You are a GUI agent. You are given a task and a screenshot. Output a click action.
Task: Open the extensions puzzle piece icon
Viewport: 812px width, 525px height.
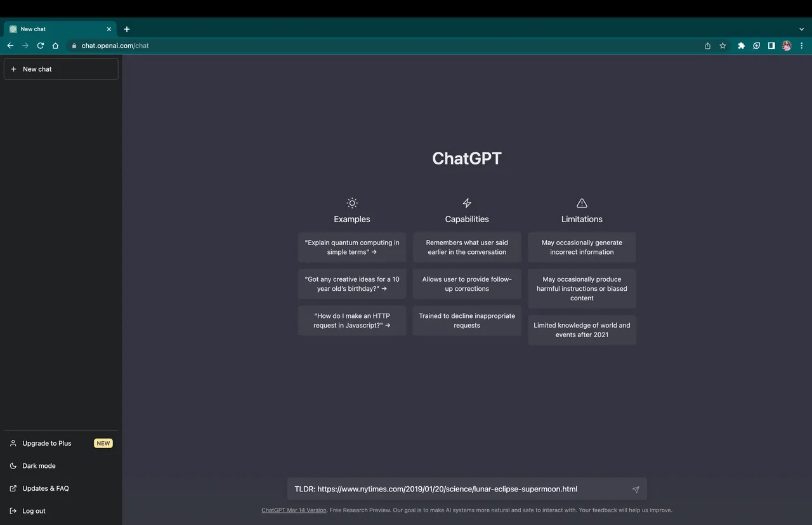741,46
